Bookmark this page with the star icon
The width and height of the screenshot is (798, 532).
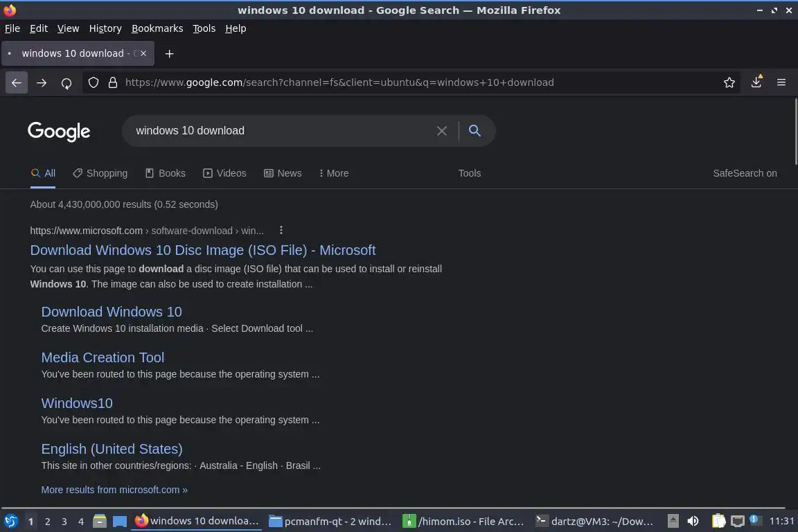[x=729, y=82]
